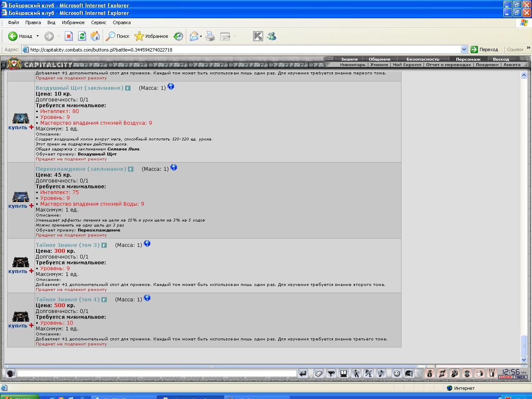
Task: Expand the Ссылки links chevron
Action: (x=528, y=48)
